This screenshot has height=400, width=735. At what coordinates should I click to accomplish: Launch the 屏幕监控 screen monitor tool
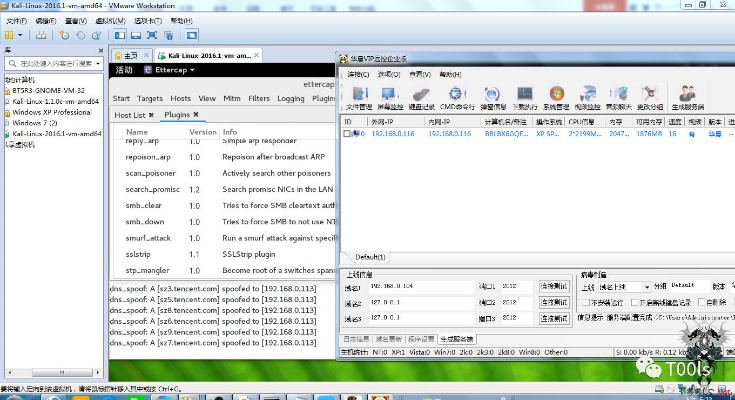[x=390, y=98]
